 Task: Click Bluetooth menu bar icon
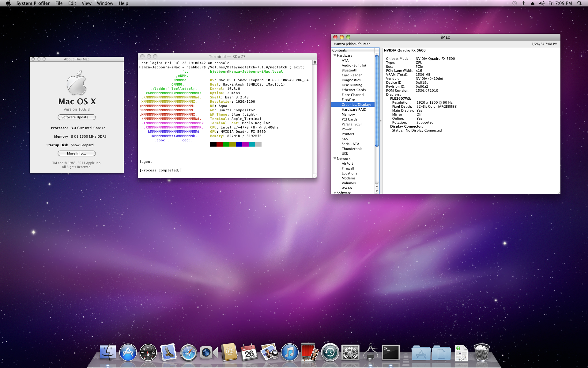tap(523, 3)
